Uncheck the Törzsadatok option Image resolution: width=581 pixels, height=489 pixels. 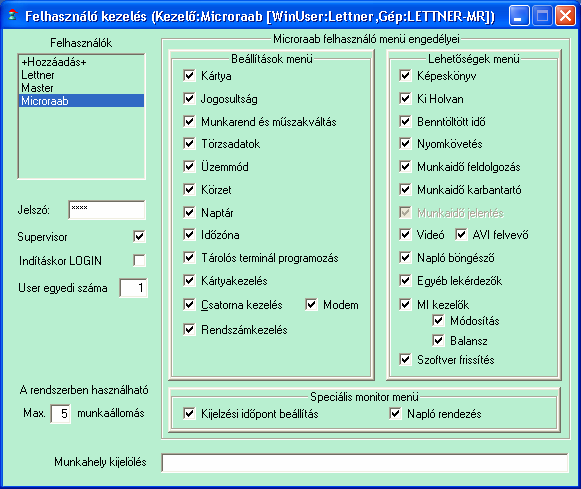coord(189,143)
